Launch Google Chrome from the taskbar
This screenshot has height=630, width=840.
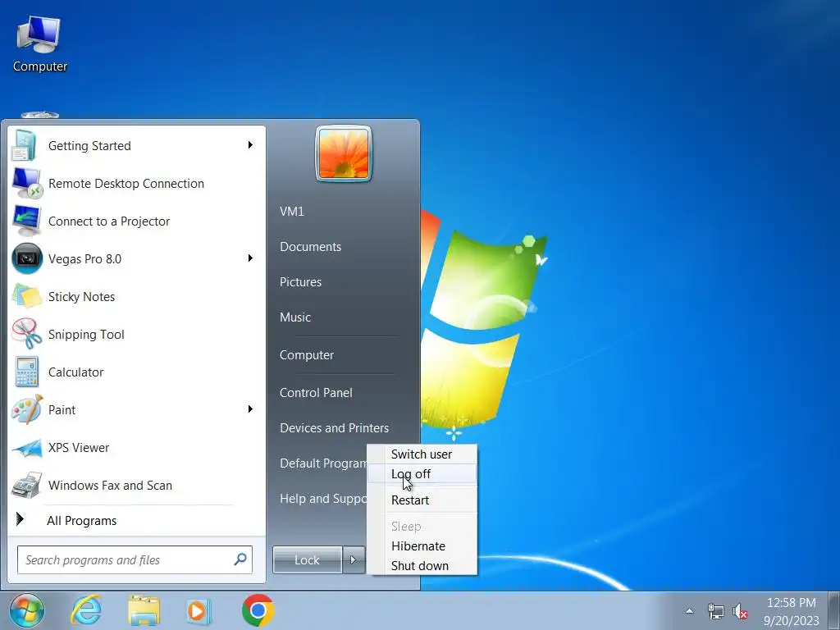coord(258,610)
